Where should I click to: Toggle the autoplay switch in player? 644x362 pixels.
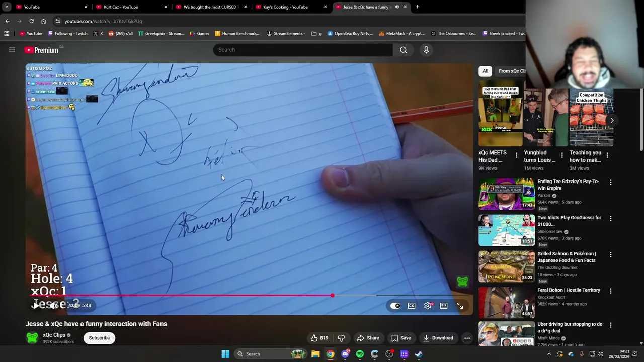pyautogui.click(x=395, y=306)
